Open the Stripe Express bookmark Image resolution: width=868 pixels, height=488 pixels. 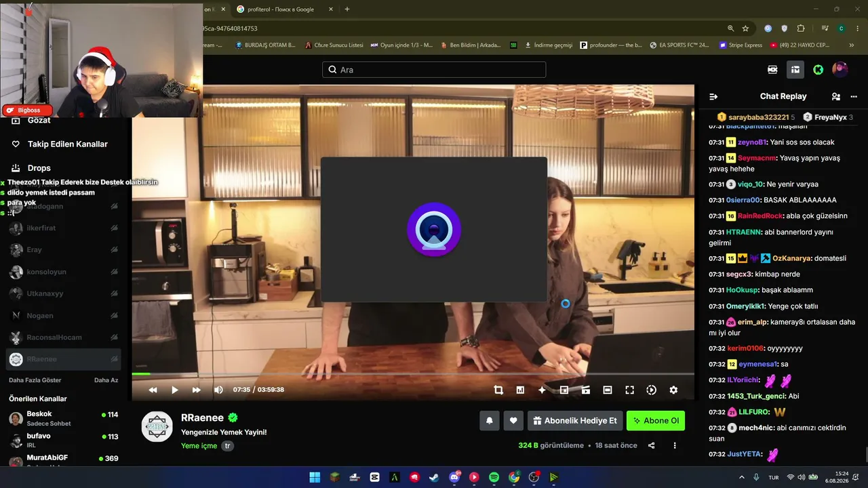pyautogui.click(x=739, y=45)
